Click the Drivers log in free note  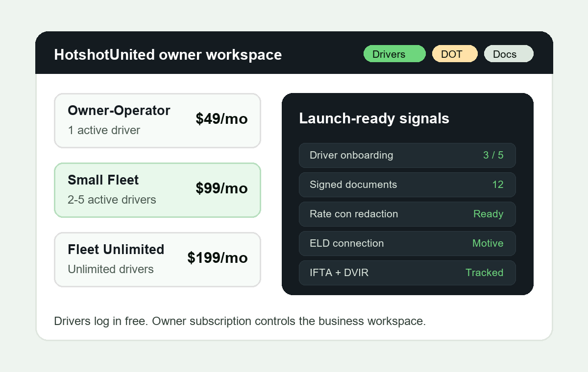pyautogui.click(x=240, y=321)
